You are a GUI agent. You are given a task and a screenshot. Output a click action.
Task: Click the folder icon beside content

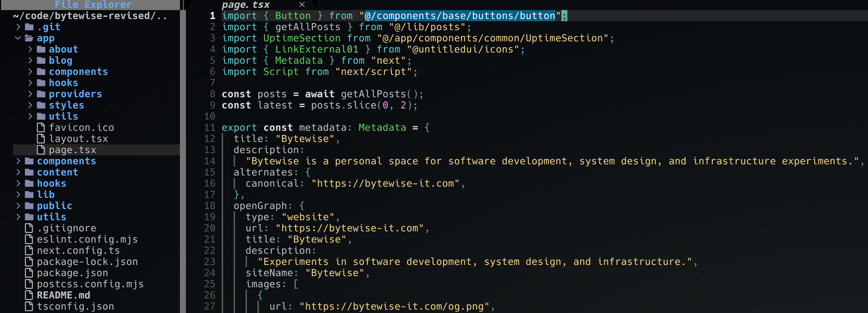click(x=29, y=172)
